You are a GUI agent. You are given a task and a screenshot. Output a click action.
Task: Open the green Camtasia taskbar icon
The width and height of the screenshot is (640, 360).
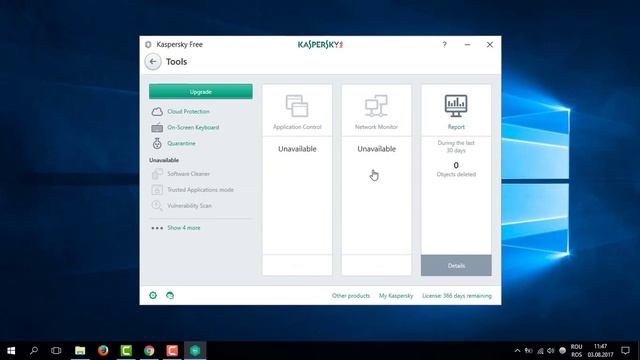pos(126,351)
